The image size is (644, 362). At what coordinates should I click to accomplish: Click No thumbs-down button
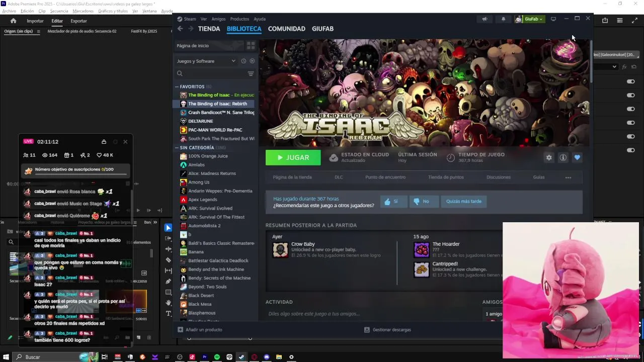pos(424,201)
